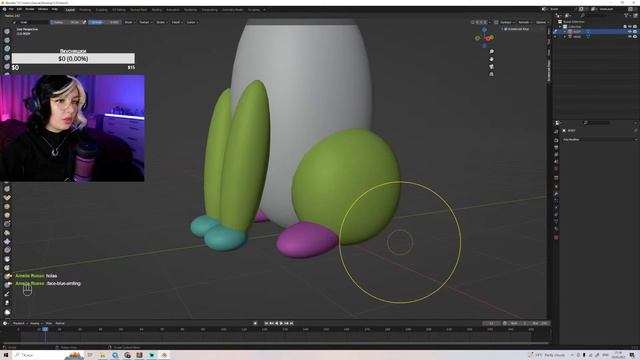Open the Texture properties tab
640x360 pixels.
click(x=556, y=238)
